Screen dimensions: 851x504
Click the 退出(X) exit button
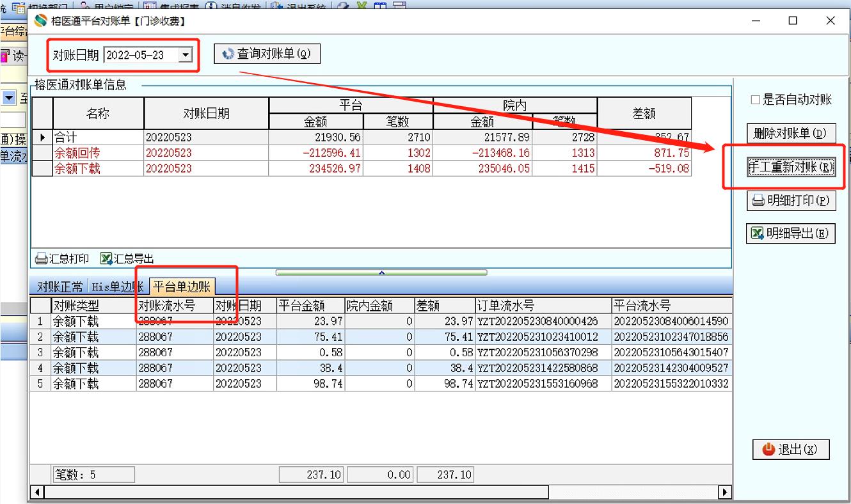(x=791, y=449)
